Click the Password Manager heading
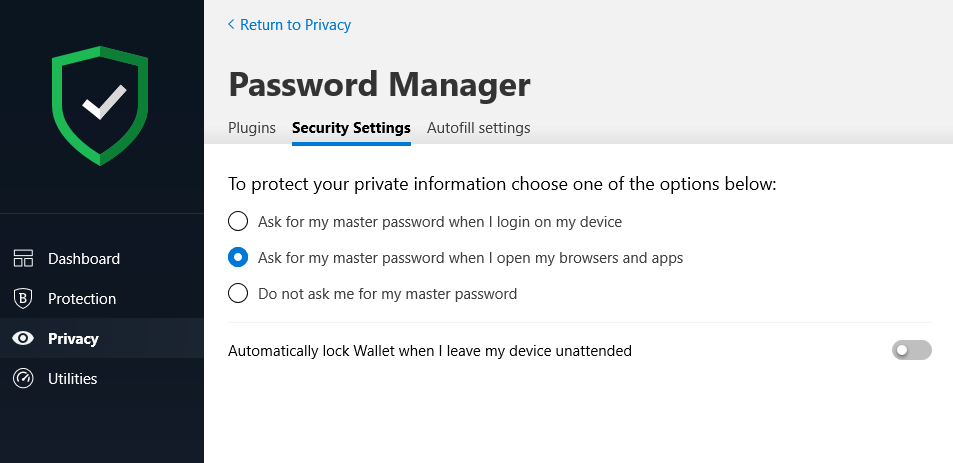This screenshot has width=953, height=463. click(x=379, y=85)
